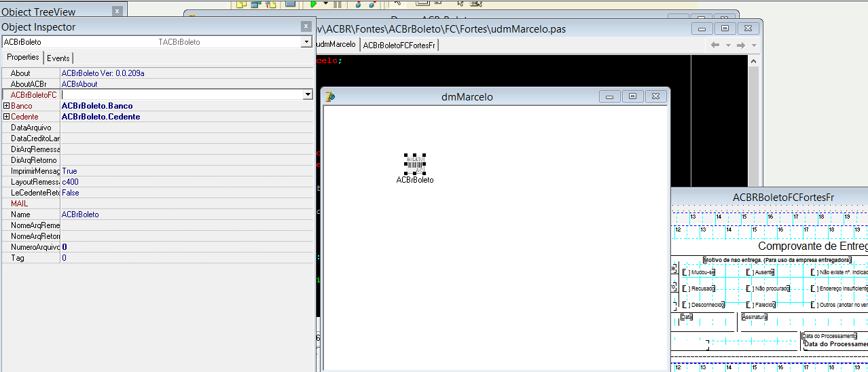This screenshot has width=868, height=372.
Task: Close the Object Inspector panel
Action: pos(306,26)
